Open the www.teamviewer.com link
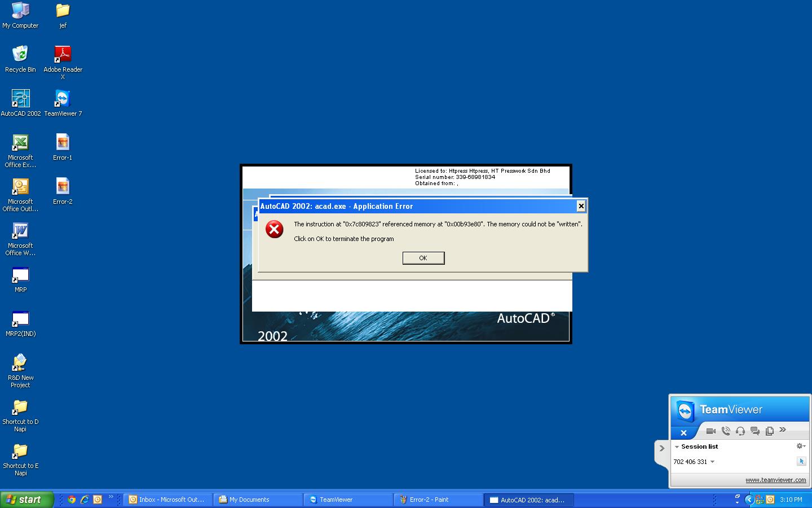This screenshot has height=508, width=812. pyautogui.click(x=775, y=480)
